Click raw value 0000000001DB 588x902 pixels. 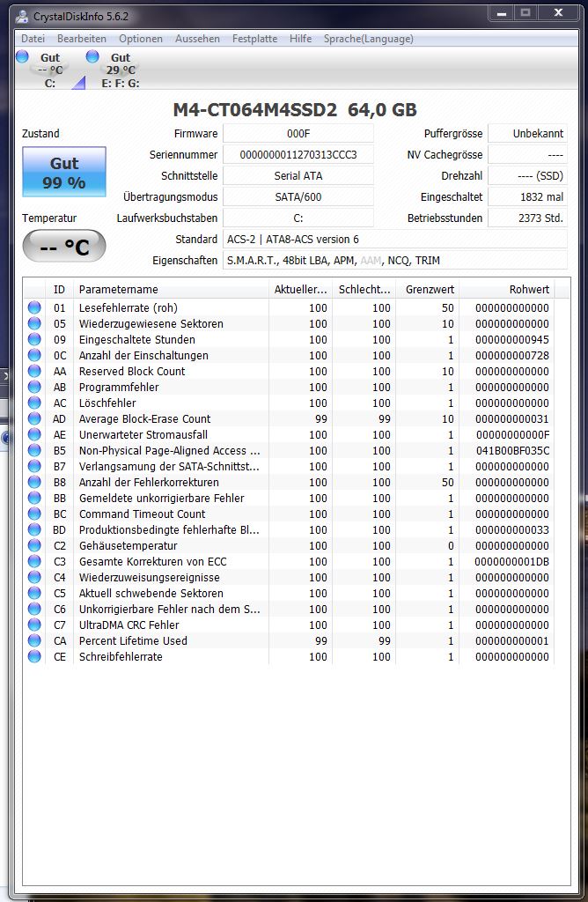point(512,561)
